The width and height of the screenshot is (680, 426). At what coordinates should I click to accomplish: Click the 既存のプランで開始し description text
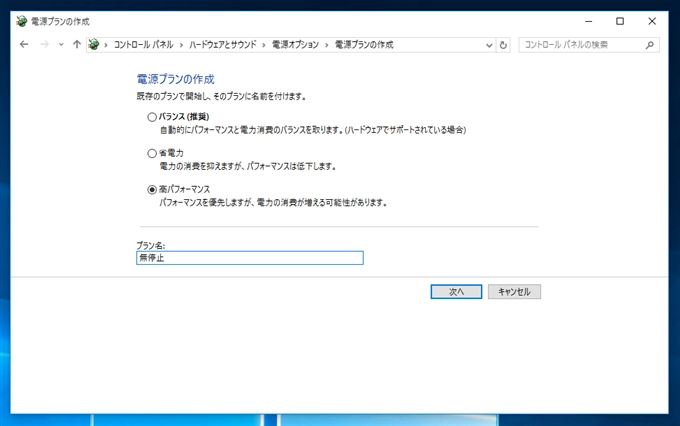222,96
